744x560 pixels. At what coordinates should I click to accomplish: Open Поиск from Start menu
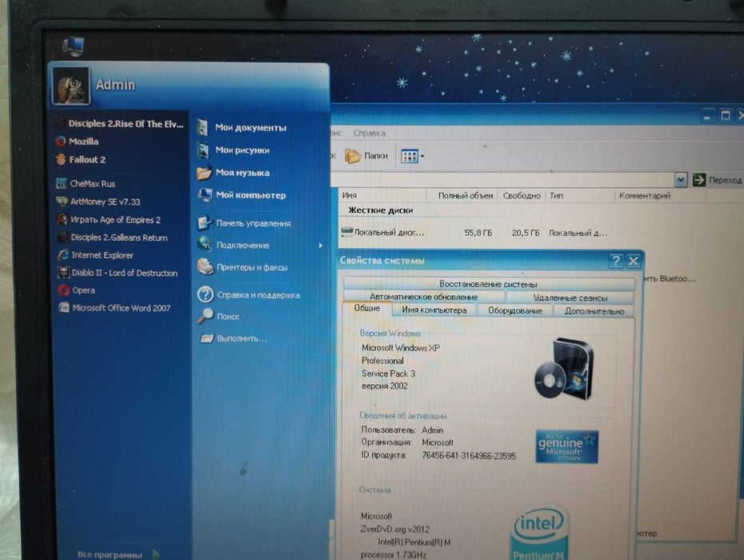(219, 316)
